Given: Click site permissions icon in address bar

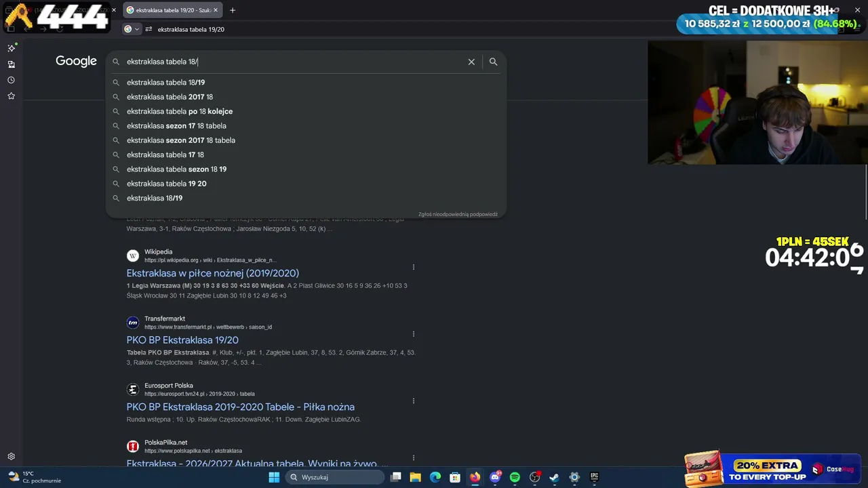Looking at the screenshot, I should coord(149,29).
